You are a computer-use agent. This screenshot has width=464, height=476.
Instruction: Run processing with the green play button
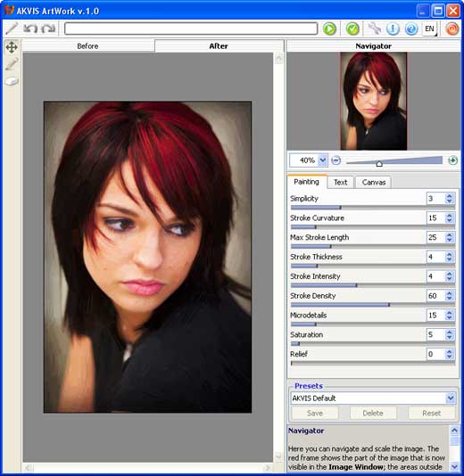(x=329, y=29)
